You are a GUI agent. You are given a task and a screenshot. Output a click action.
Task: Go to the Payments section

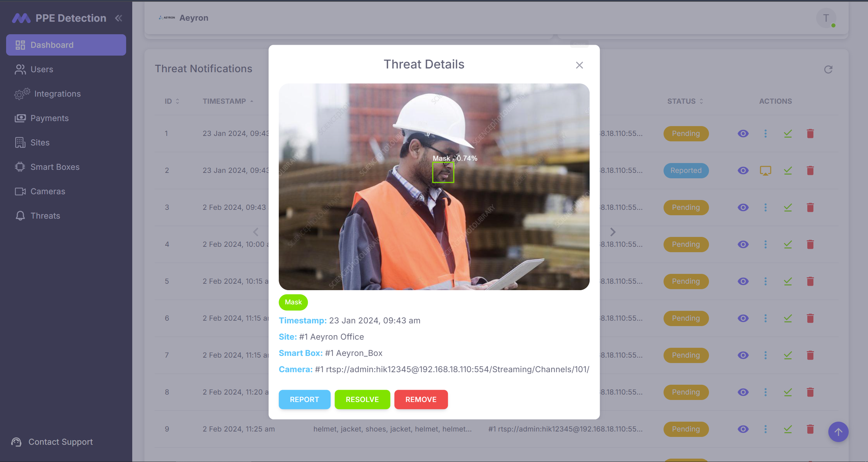coord(50,118)
